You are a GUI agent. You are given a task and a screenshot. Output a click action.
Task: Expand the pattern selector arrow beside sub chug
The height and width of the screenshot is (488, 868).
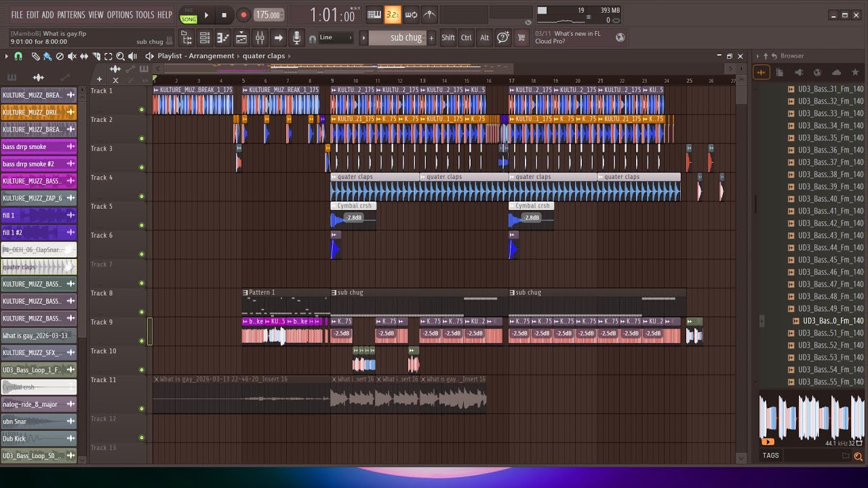[363, 38]
